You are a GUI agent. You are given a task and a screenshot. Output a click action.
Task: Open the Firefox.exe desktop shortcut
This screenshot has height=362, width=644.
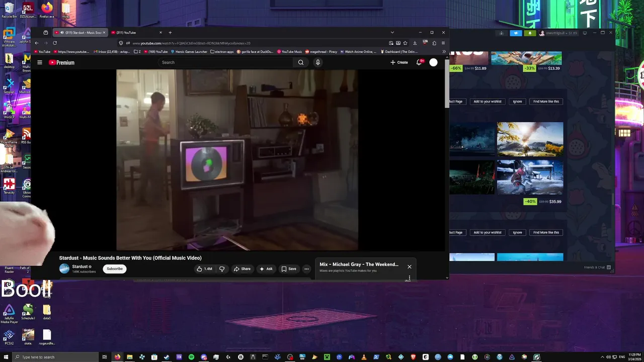click(47, 10)
